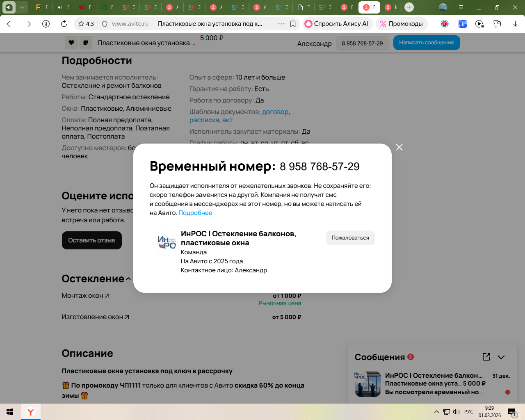Open the volume tray icon
The height and width of the screenshot is (420, 525).
pyautogui.click(x=457, y=412)
